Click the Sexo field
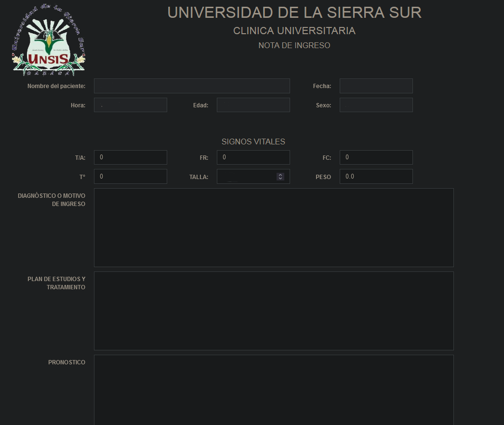The width and height of the screenshot is (504, 425). click(x=376, y=105)
